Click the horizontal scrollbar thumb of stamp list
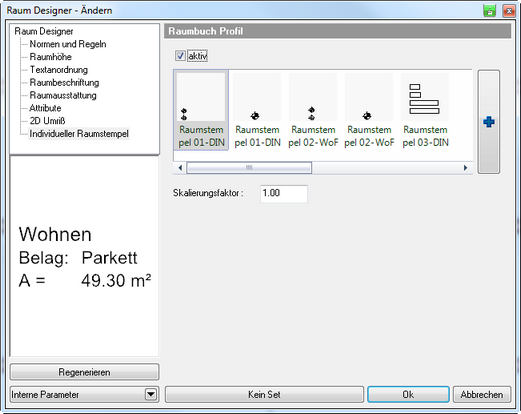 coord(249,168)
